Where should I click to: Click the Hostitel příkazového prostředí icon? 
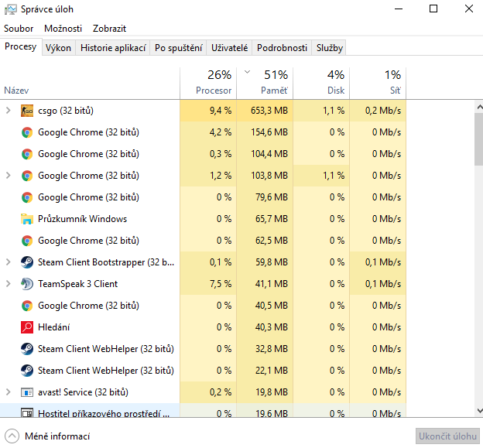[x=27, y=412]
